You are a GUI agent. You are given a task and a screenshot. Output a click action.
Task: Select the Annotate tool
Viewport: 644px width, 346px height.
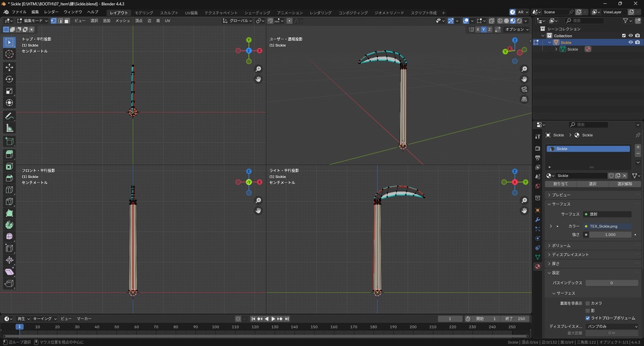9,116
